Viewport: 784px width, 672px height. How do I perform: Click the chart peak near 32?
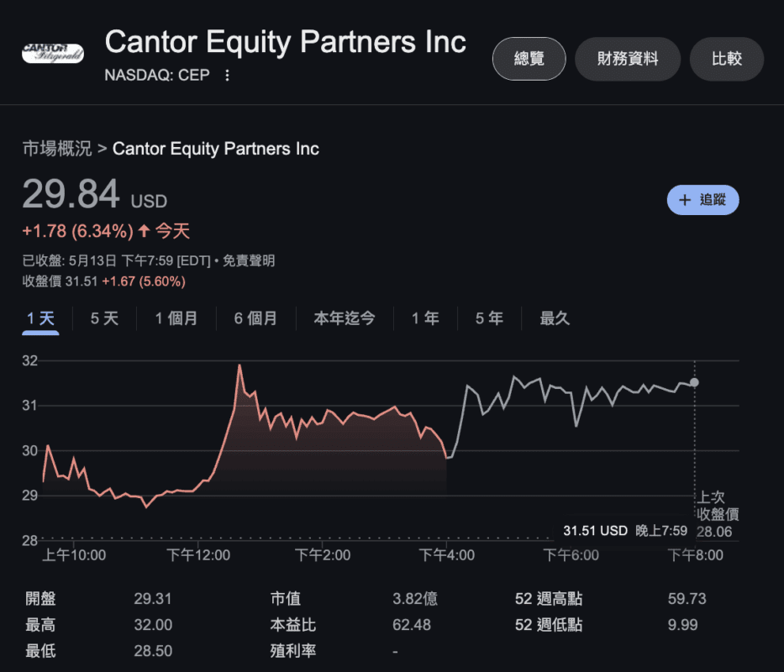(x=239, y=365)
